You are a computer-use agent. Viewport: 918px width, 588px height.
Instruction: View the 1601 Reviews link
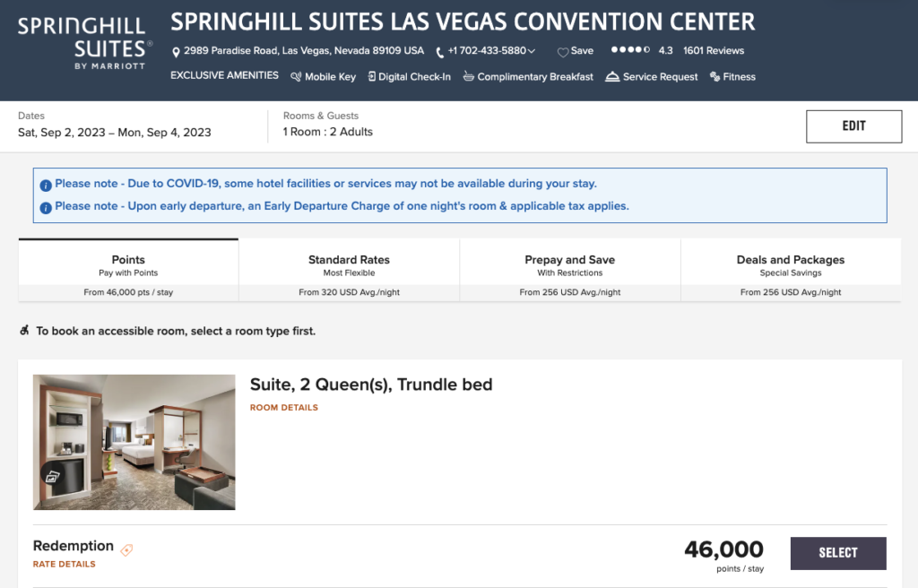[713, 51]
